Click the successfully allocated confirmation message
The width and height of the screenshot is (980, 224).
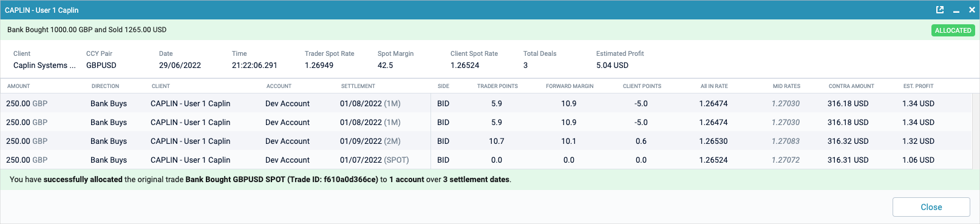click(x=260, y=180)
